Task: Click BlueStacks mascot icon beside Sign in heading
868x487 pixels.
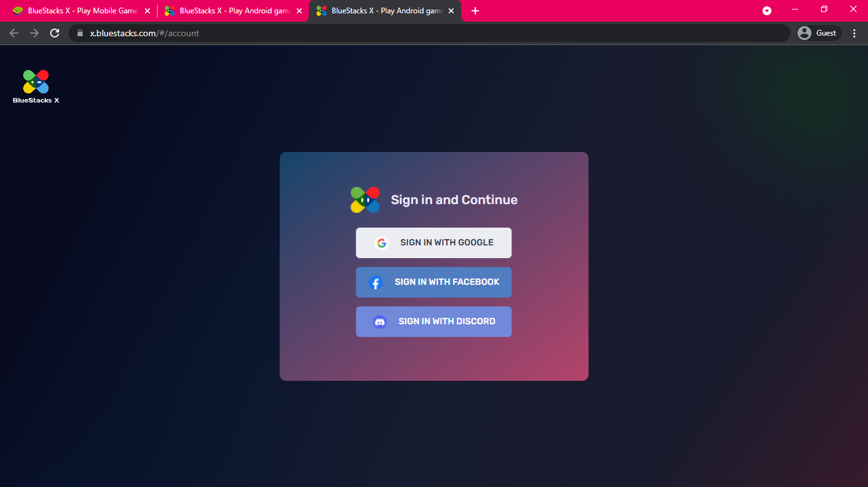Action: 365,200
